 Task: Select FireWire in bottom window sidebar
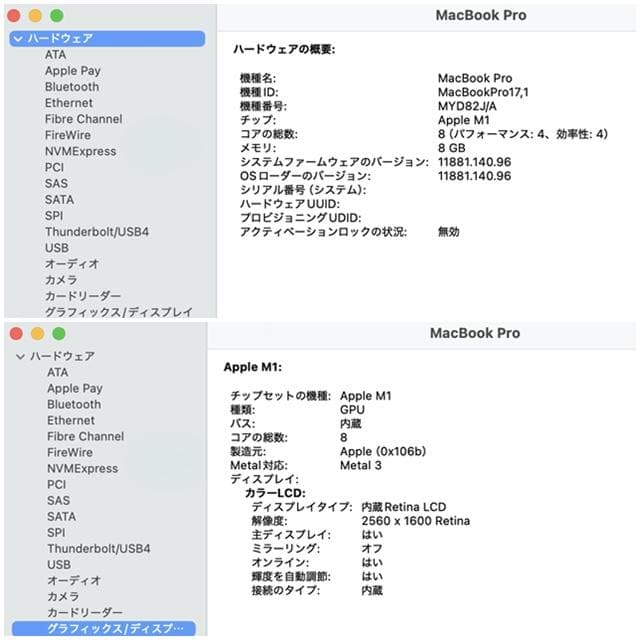click(x=70, y=453)
